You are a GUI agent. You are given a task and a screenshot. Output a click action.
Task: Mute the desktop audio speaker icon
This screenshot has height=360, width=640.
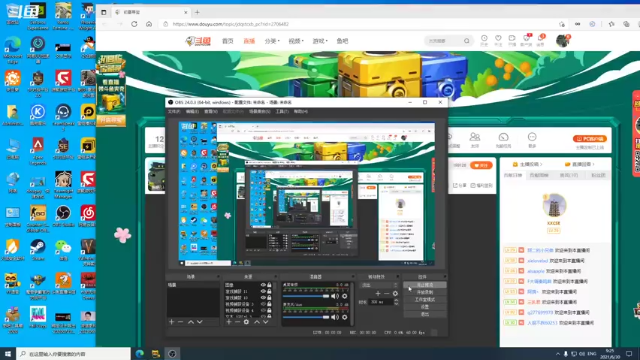pyautogui.click(x=335, y=296)
